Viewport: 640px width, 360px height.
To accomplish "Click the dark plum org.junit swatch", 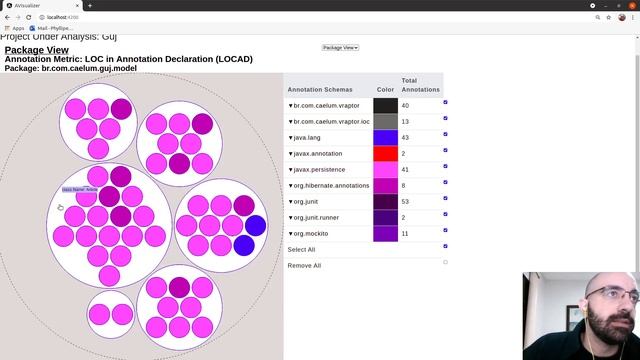I will (x=385, y=202).
